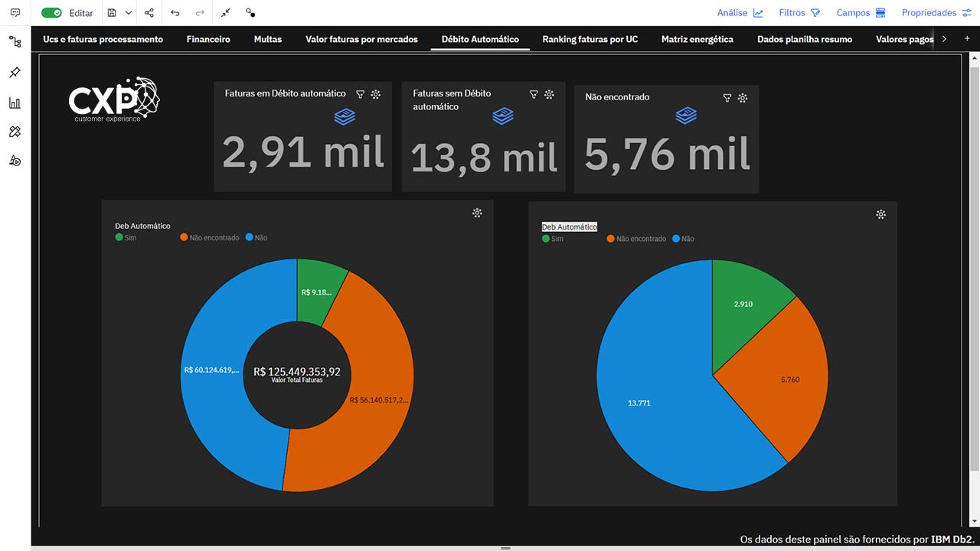Screen dimensions: 980x551
Task: Toggle the Editar mode switch
Action: (x=52, y=13)
